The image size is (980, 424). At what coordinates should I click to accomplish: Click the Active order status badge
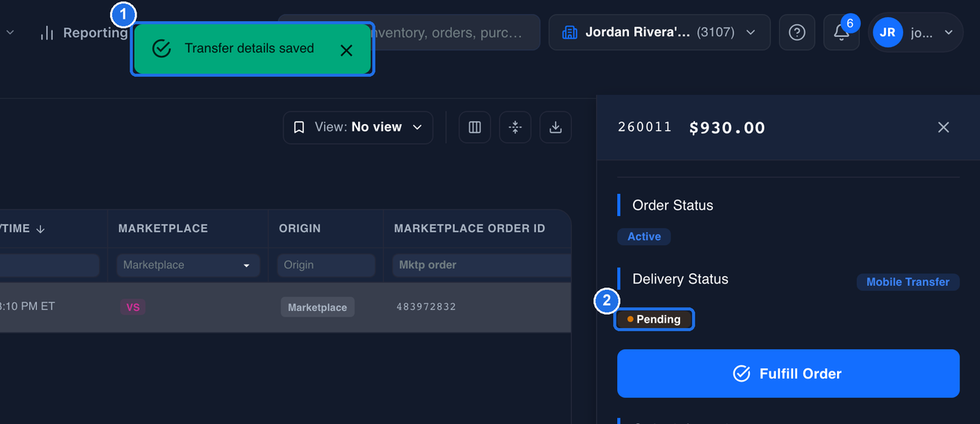click(644, 236)
